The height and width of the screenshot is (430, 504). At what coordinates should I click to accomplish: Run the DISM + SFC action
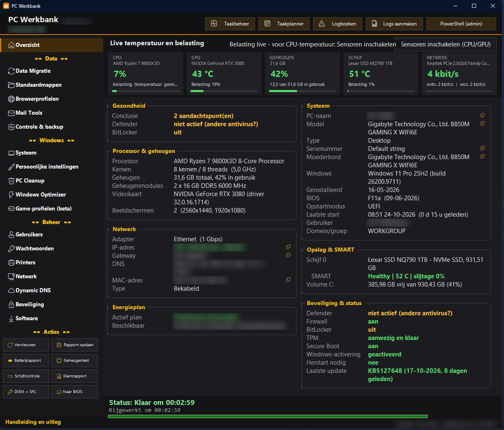tap(26, 392)
